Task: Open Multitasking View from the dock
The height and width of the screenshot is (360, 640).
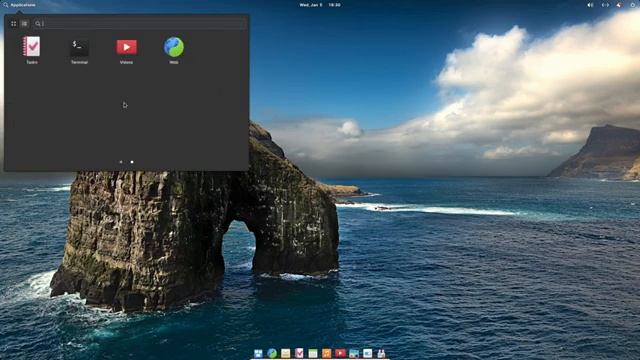Action: click(x=258, y=353)
